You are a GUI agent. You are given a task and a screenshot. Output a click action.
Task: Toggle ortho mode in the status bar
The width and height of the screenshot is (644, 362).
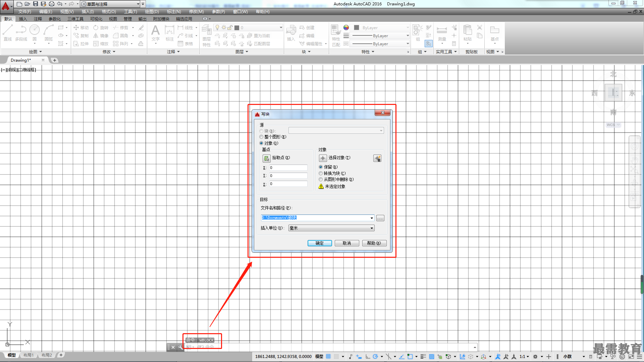[x=368, y=357]
